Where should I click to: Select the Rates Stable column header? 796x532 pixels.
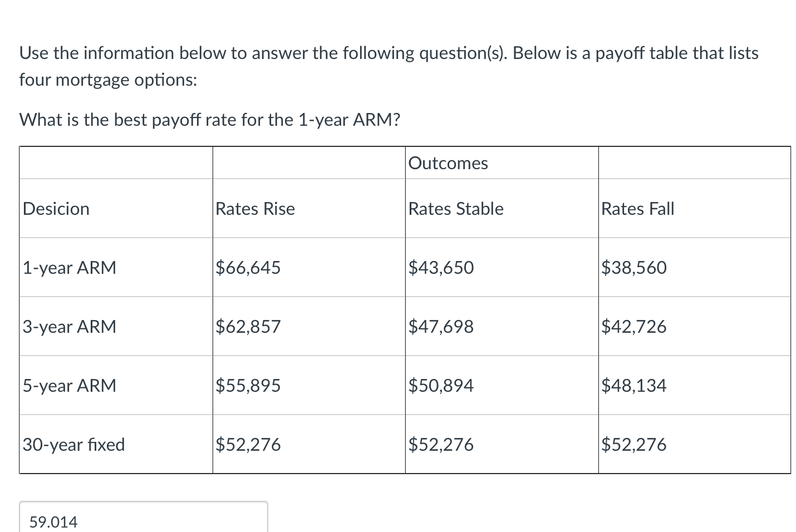click(x=455, y=209)
